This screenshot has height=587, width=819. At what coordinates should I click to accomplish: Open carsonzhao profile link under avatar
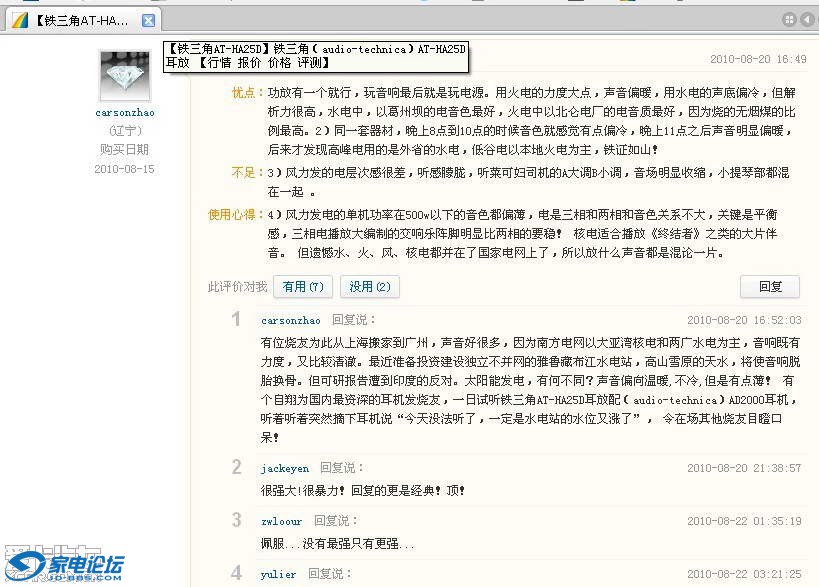click(x=125, y=112)
